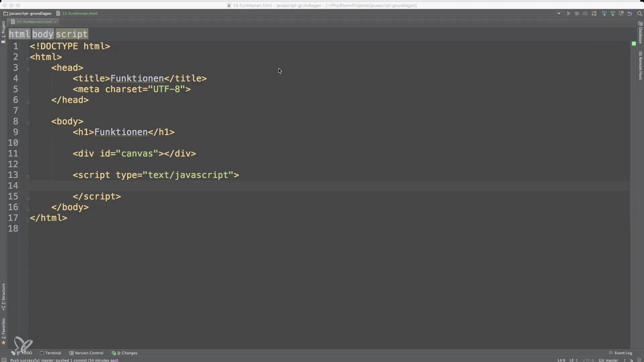Click the green inspection status indicator
Screen dimensions: 644x362
pyautogui.click(x=634, y=44)
